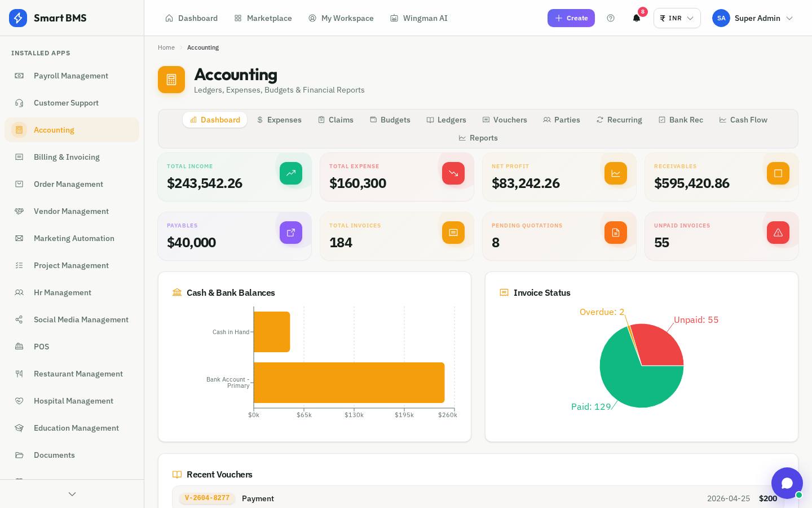Go to the Vouchers tab
Viewport: 812px width, 508px height.
coord(505,120)
